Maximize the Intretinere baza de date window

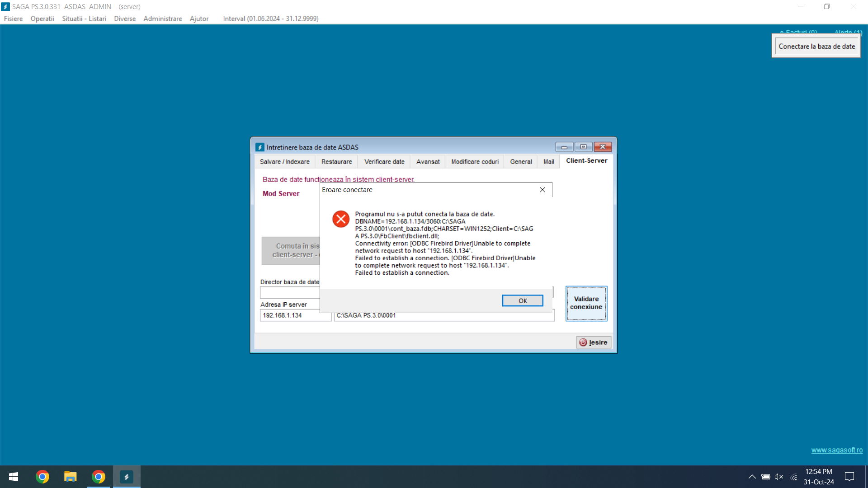pos(583,147)
